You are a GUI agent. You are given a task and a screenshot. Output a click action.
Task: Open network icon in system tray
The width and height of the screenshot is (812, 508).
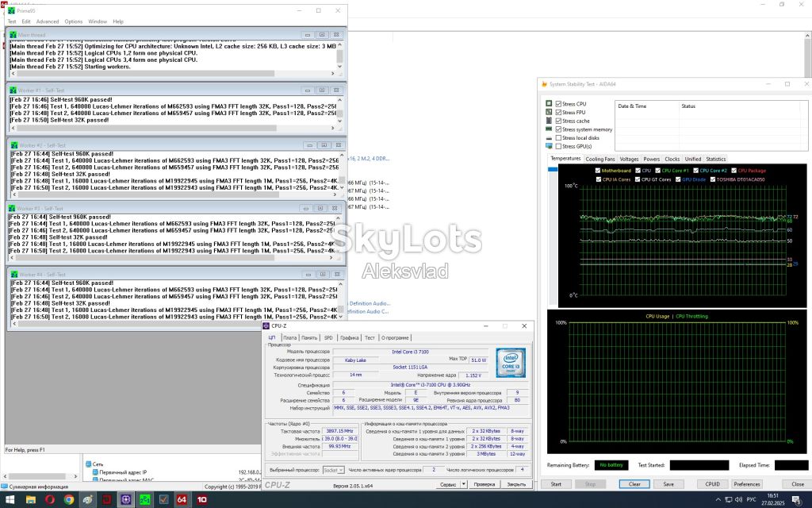(x=728, y=500)
